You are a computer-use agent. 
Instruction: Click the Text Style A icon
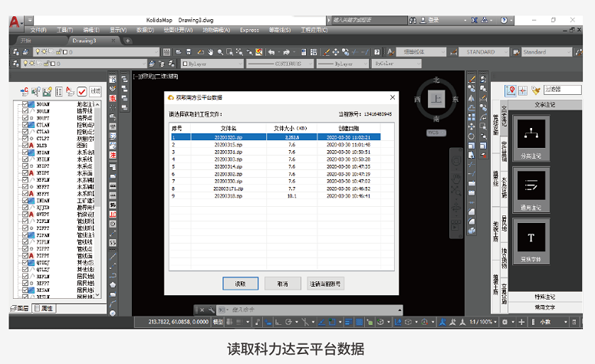[x=390, y=52]
